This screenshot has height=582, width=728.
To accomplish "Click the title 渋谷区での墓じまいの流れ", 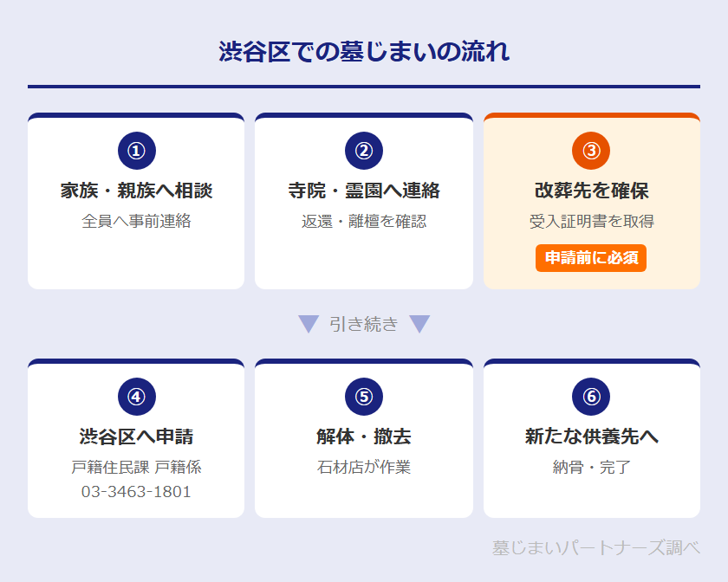I will (x=364, y=52).
